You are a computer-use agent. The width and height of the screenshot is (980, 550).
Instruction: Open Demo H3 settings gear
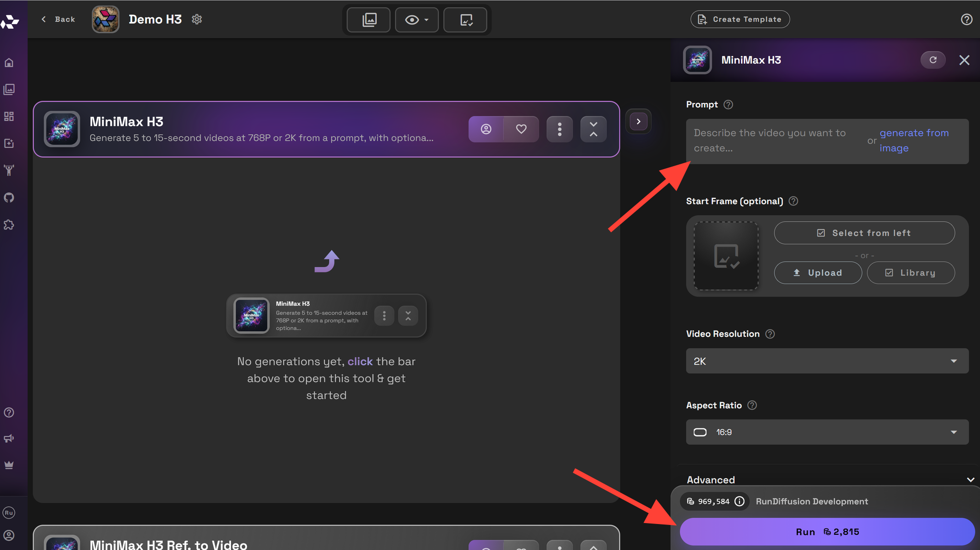tap(197, 19)
